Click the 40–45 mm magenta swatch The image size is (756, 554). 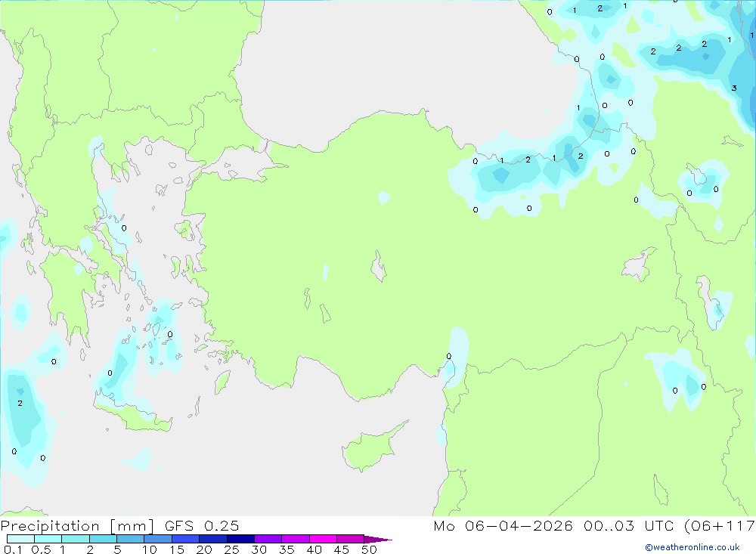pyautogui.click(x=323, y=539)
